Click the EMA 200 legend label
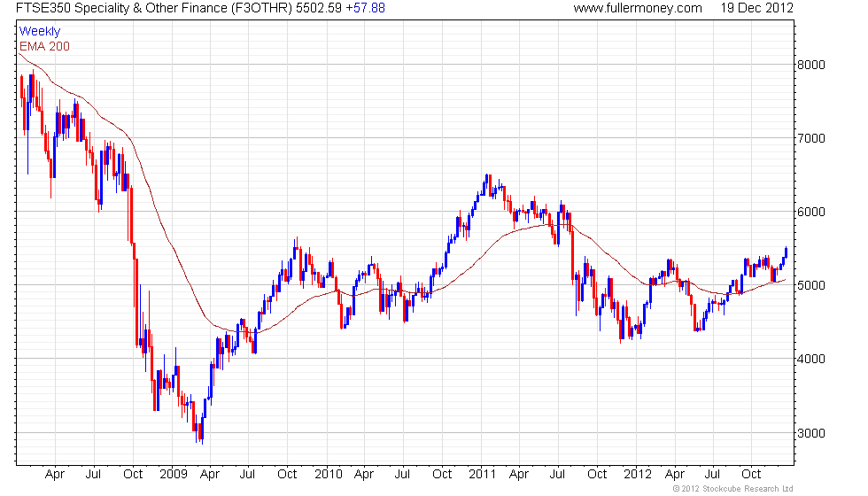 tap(44, 46)
